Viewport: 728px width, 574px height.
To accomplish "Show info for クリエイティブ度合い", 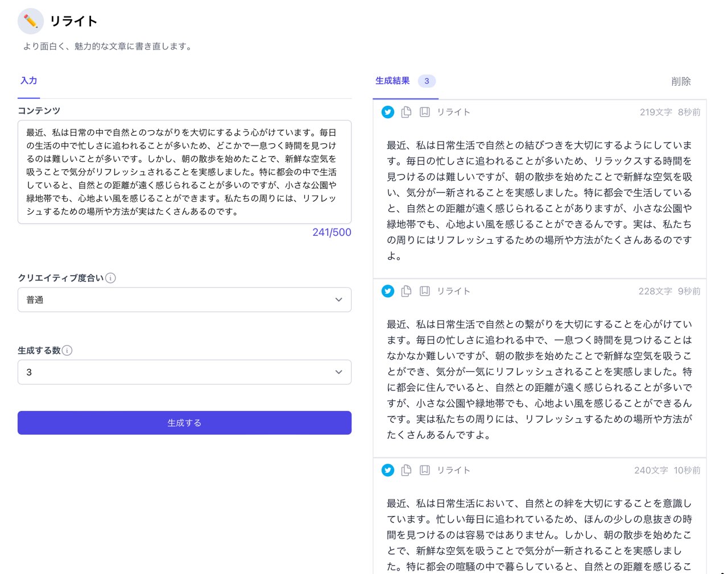I will pyautogui.click(x=111, y=278).
